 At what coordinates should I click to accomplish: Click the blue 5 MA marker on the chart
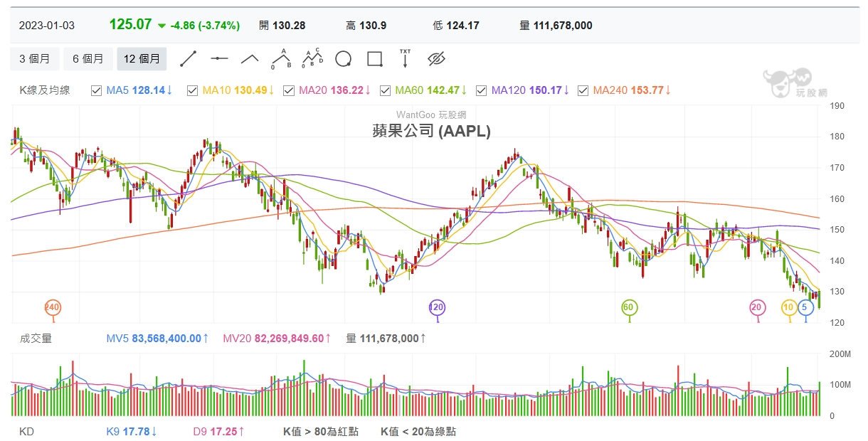(x=804, y=307)
